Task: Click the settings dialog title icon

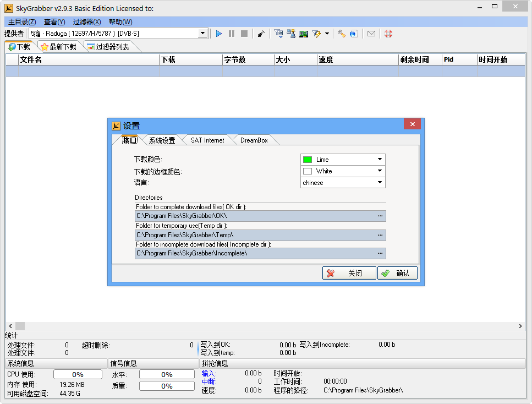Action: pyautogui.click(x=116, y=126)
